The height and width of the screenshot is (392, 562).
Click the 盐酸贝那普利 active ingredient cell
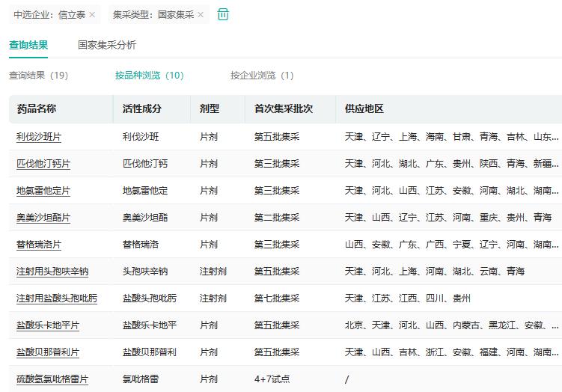click(x=150, y=352)
